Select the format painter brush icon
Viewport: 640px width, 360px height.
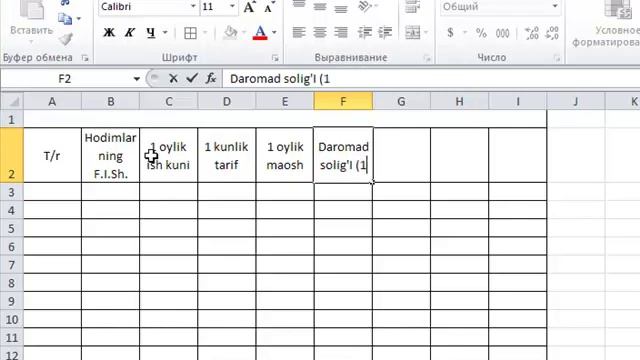[65, 39]
